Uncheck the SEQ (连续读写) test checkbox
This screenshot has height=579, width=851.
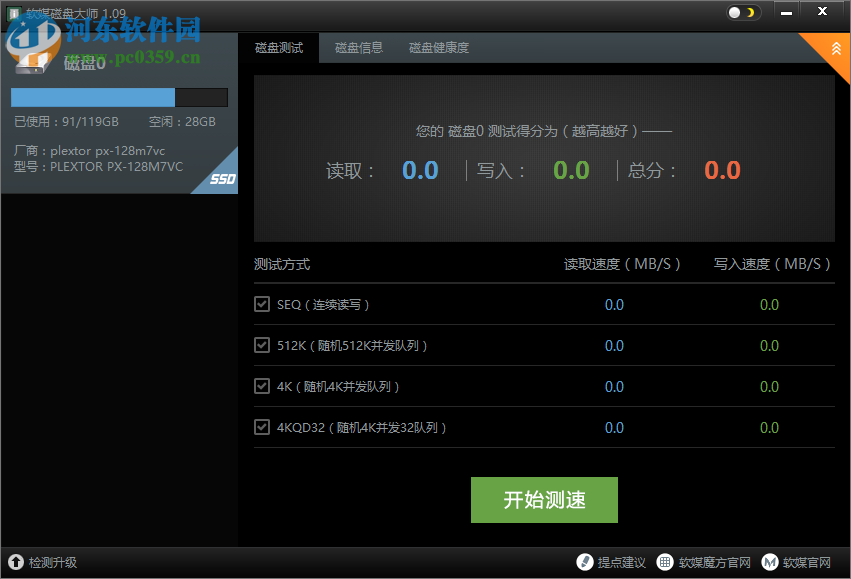click(x=262, y=304)
